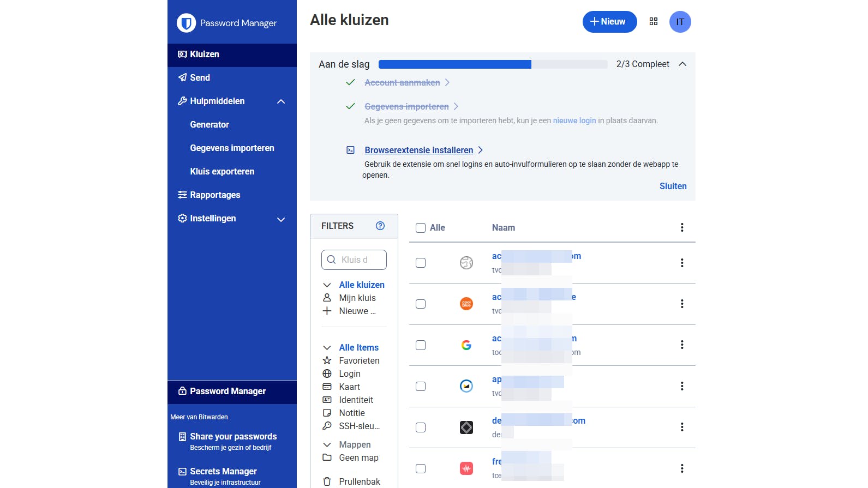Open the options menu in the Naam header row
868x488 pixels.
tap(682, 227)
